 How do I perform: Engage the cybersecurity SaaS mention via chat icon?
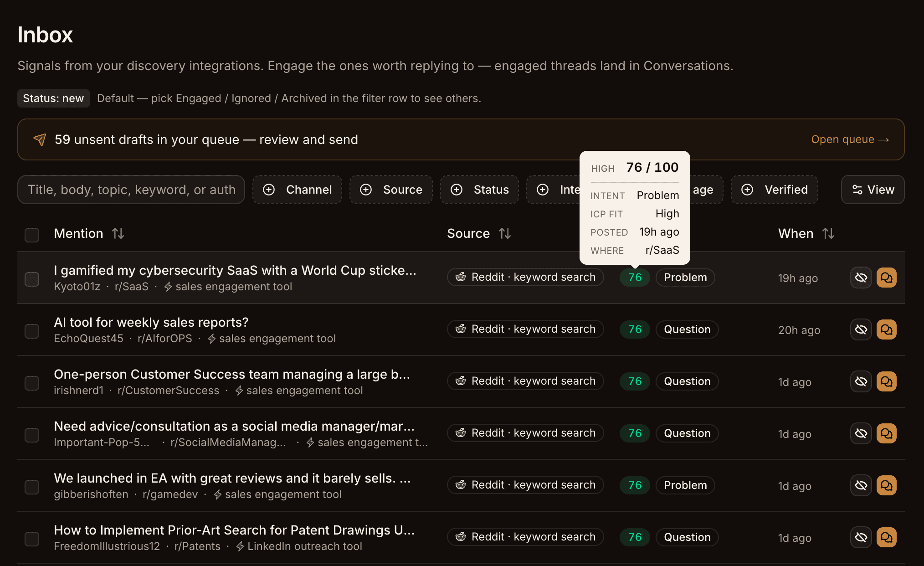coord(886,278)
